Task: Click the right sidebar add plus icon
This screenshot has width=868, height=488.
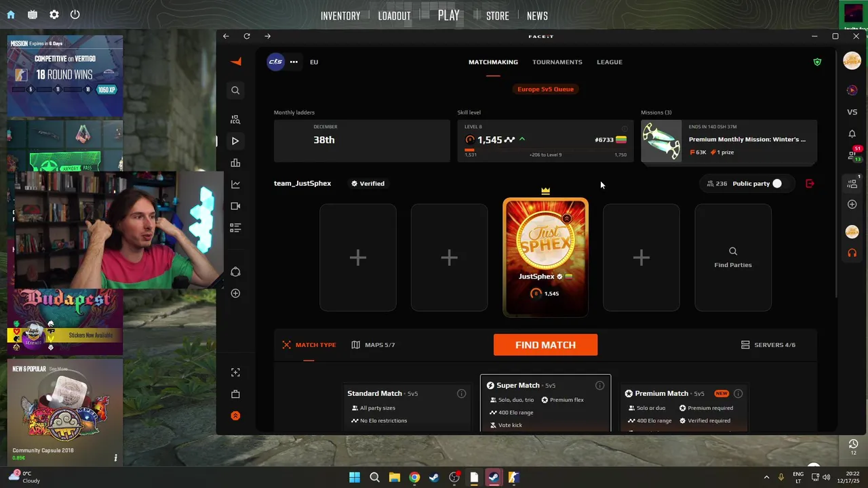Action: (x=852, y=204)
